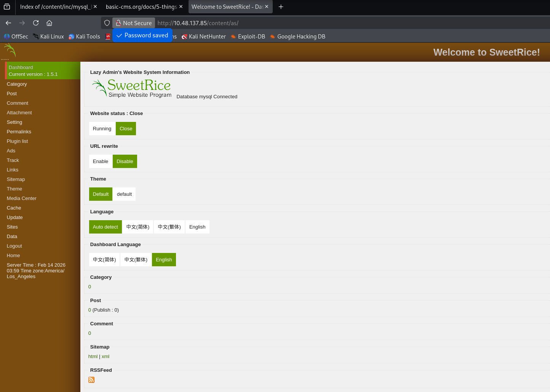Screen dimensions: 550x392
Task: Click the browser reload icon
Action: (x=36, y=23)
